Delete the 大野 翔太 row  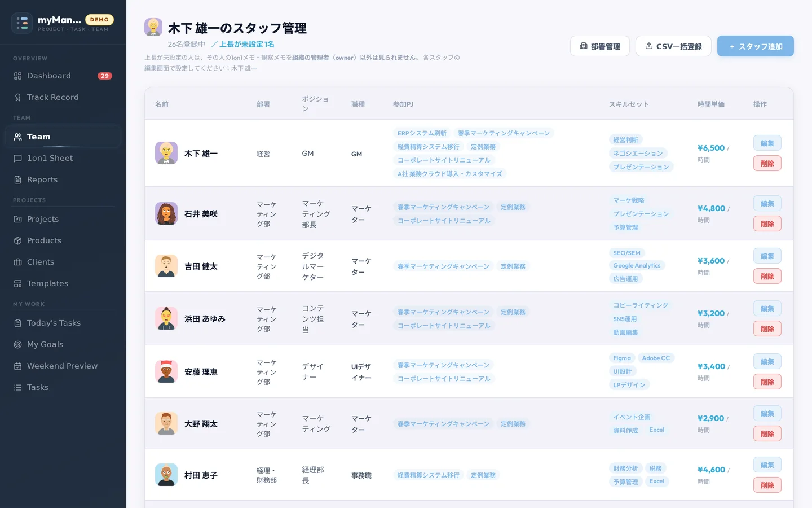coord(767,434)
